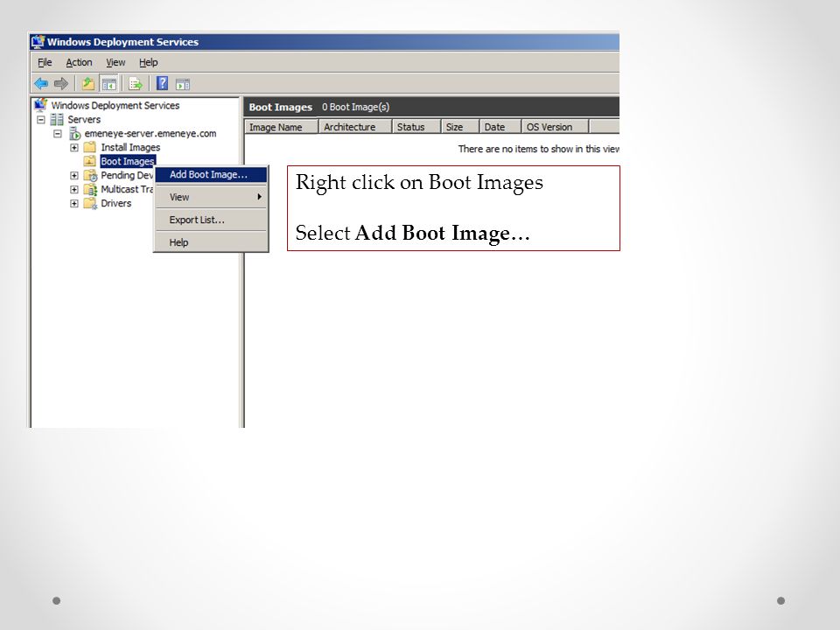Sort by Status column header
The width and height of the screenshot is (840, 630).
tap(416, 127)
